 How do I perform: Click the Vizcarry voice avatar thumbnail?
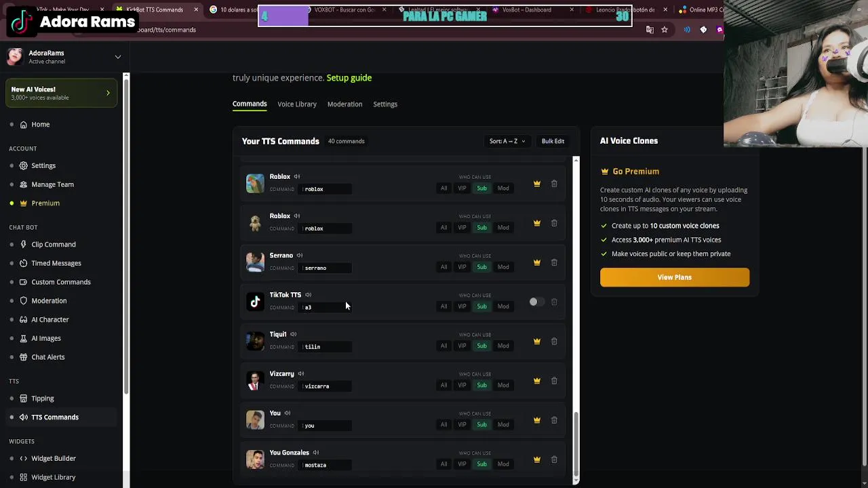(255, 381)
